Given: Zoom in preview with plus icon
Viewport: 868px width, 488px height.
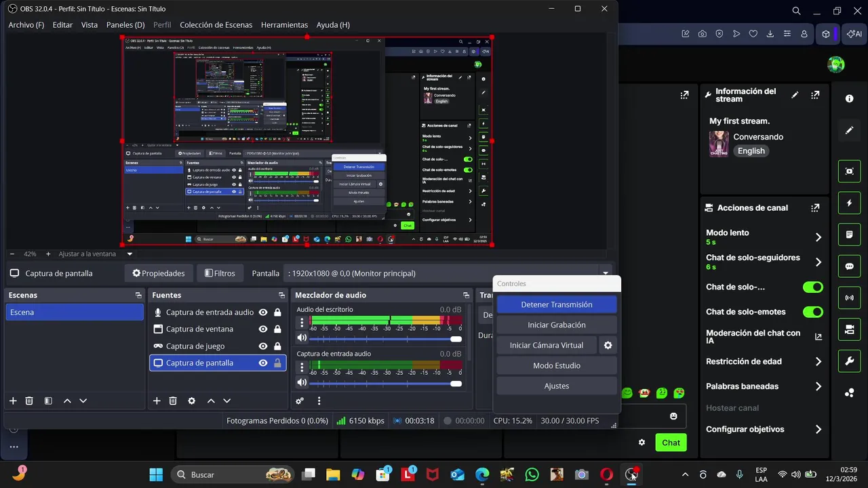Looking at the screenshot, I should pos(48,253).
